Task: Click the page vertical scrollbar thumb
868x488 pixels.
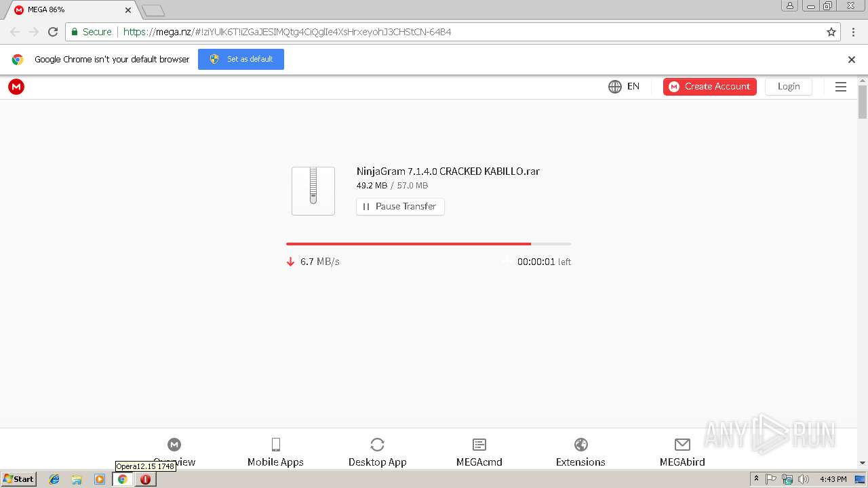Action: point(863,102)
